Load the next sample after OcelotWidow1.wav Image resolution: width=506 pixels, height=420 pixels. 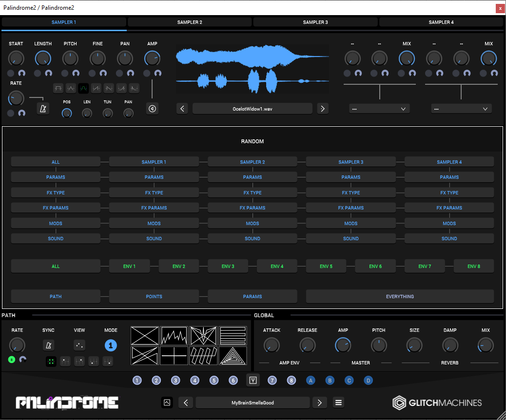point(323,109)
